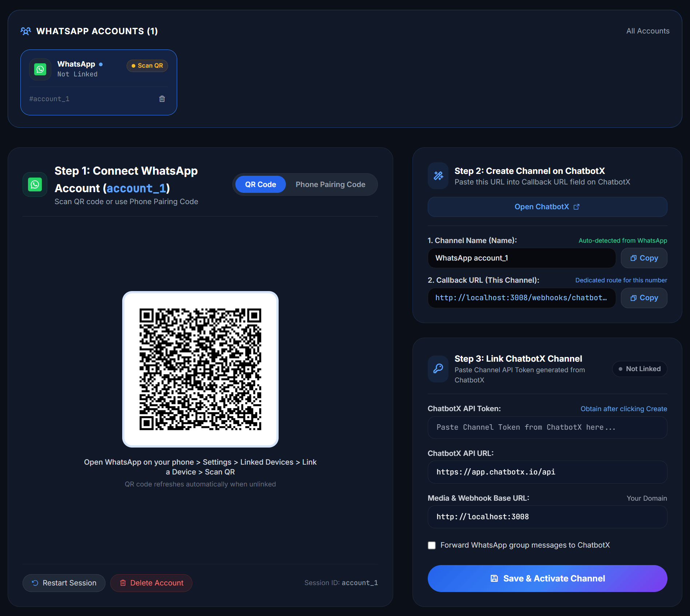Switch to the QR Code tab
This screenshot has width=690, height=616.
tap(260, 184)
